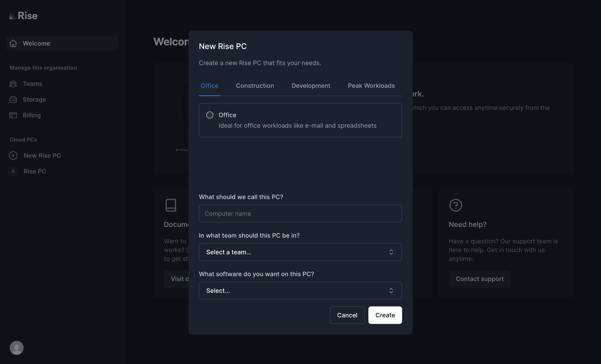Click the Create button
601x364 pixels.
[385, 315]
